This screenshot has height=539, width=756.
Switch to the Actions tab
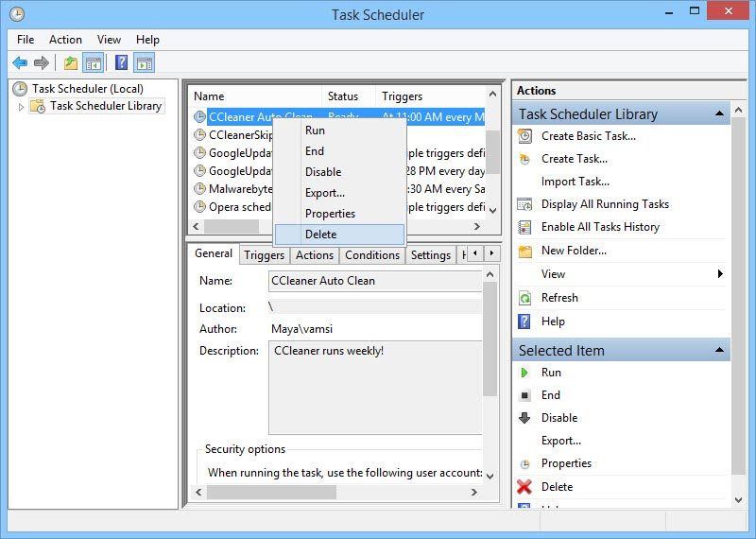315,255
